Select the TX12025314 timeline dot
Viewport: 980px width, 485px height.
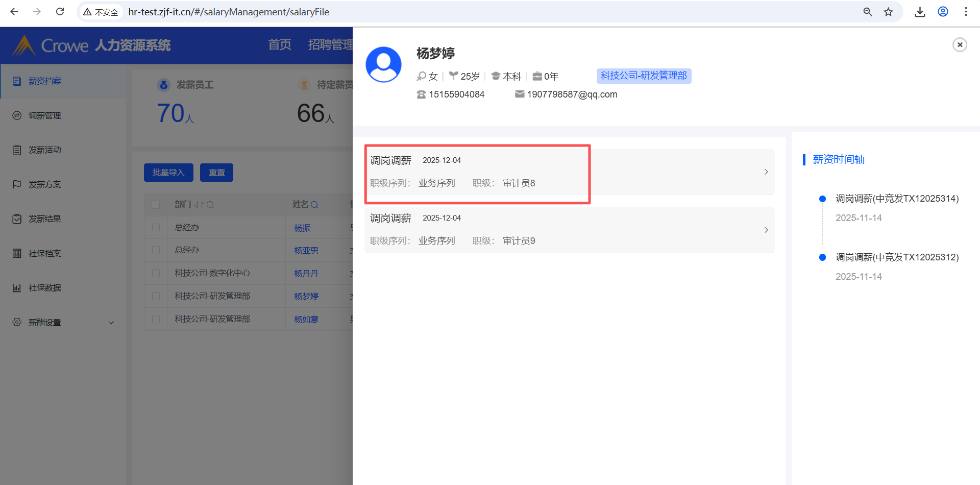click(822, 199)
